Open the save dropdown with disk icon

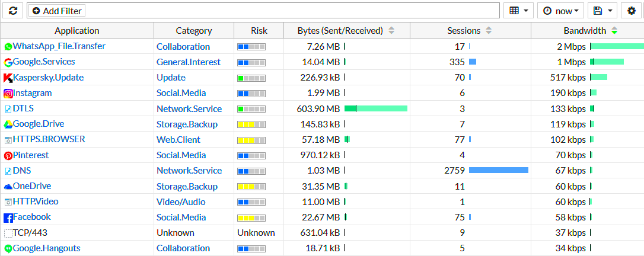pos(602,11)
